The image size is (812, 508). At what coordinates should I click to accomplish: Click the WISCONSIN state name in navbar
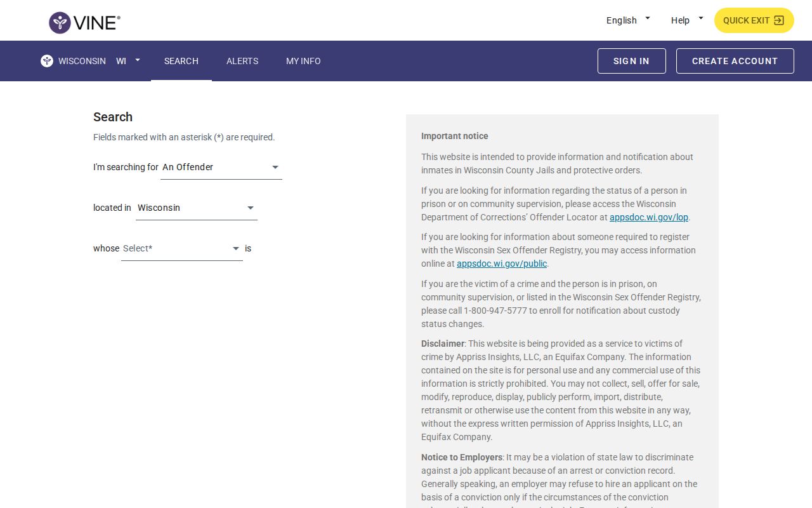click(x=82, y=61)
